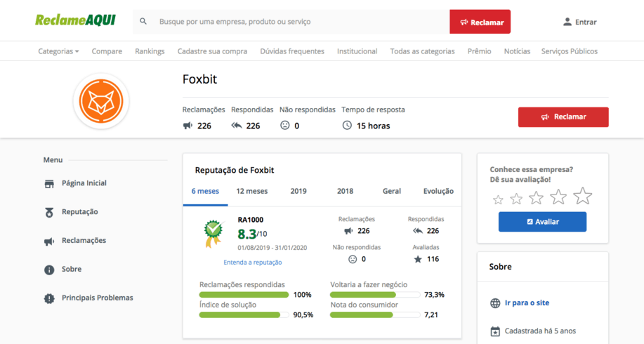
Task: Switch to the Evolução tab
Action: 438,191
